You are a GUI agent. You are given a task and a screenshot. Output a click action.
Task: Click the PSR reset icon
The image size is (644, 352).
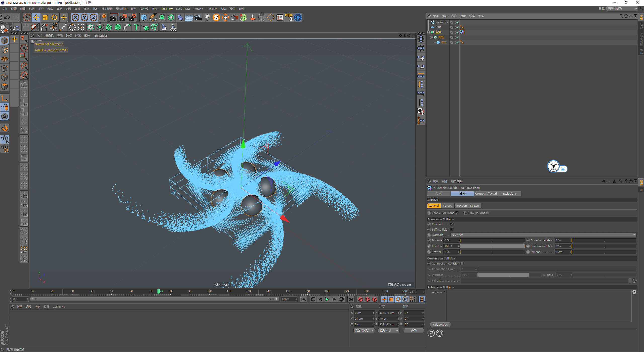click(289, 18)
